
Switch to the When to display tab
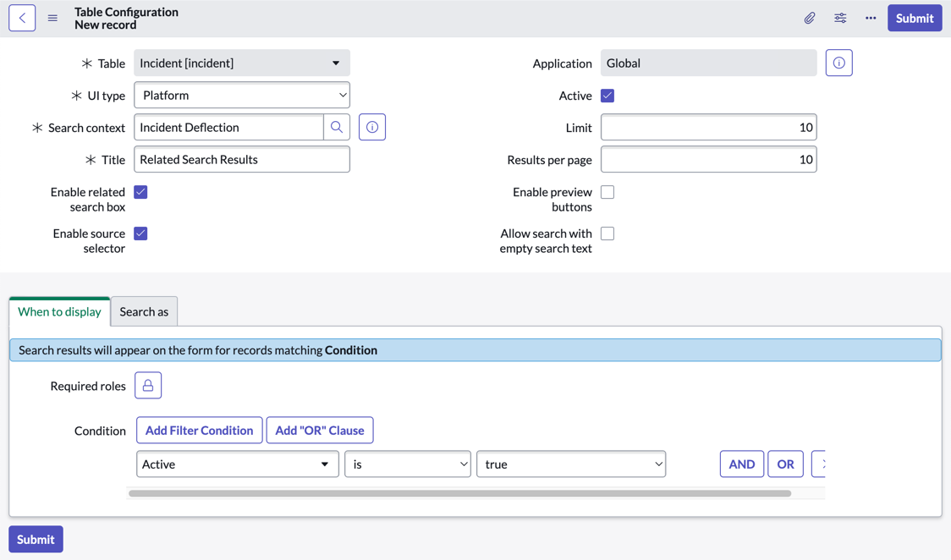pos(59,311)
